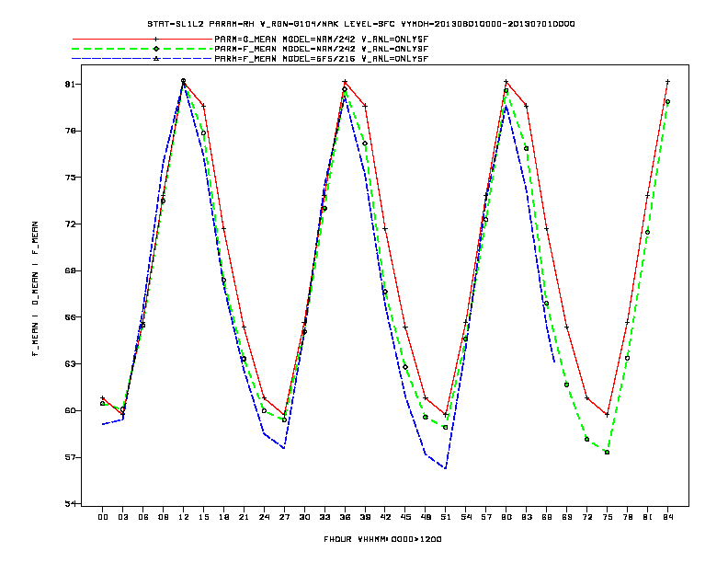This screenshot has height=563, width=728.
Task: Click the x-axis tick label 15
Action: pos(203,517)
